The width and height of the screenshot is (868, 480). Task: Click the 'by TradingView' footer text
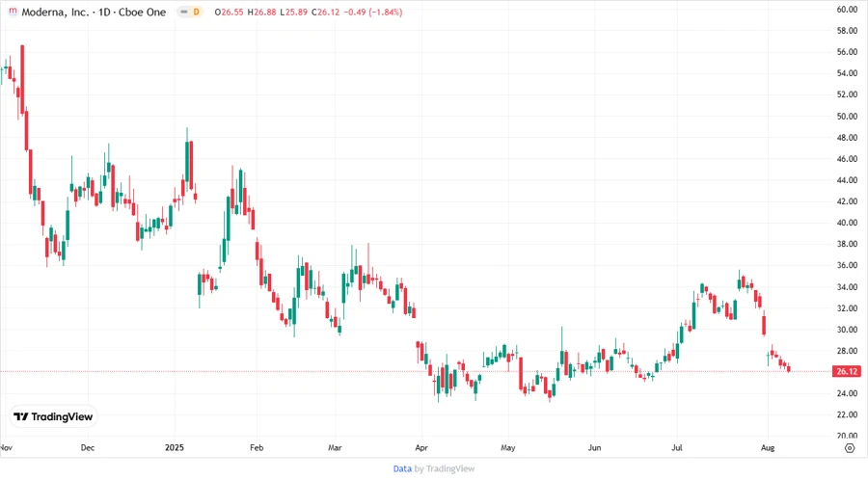click(445, 468)
